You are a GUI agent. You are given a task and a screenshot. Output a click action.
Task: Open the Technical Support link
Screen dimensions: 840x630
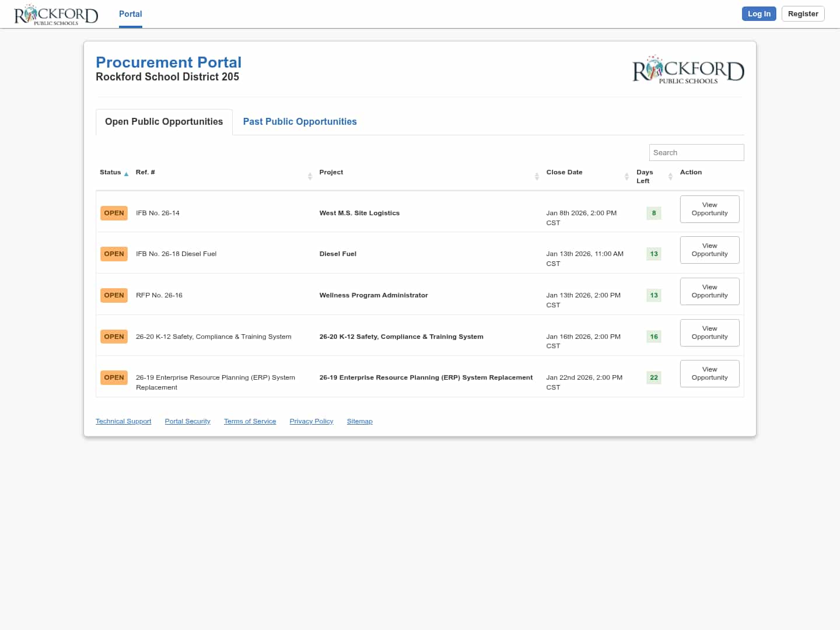tap(123, 421)
